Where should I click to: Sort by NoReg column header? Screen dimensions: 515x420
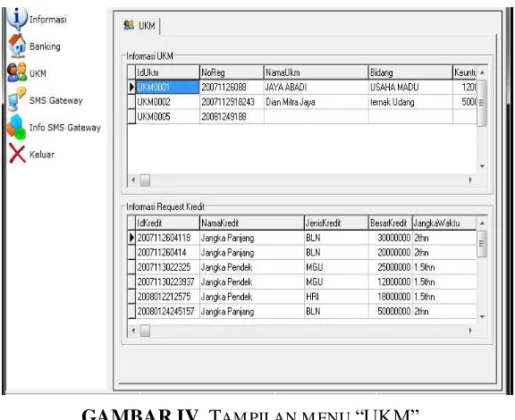pyautogui.click(x=232, y=72)
